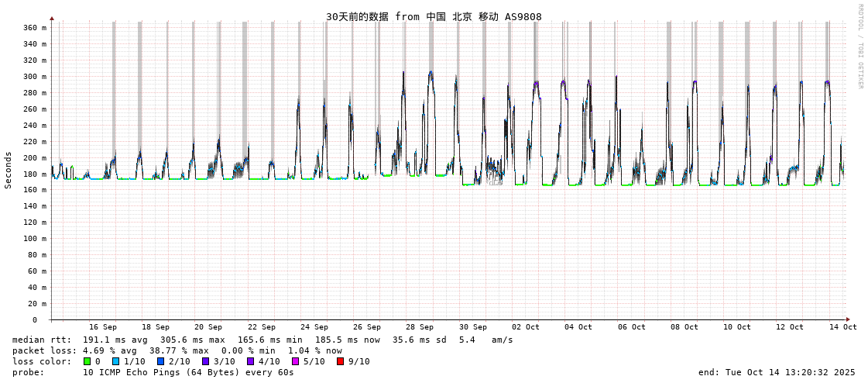The width and height of the screenshot is (868, 383).
Task: Click the RRDTOOL / TOBI OETIKER watermark
Action: click(x=859, y=47)
